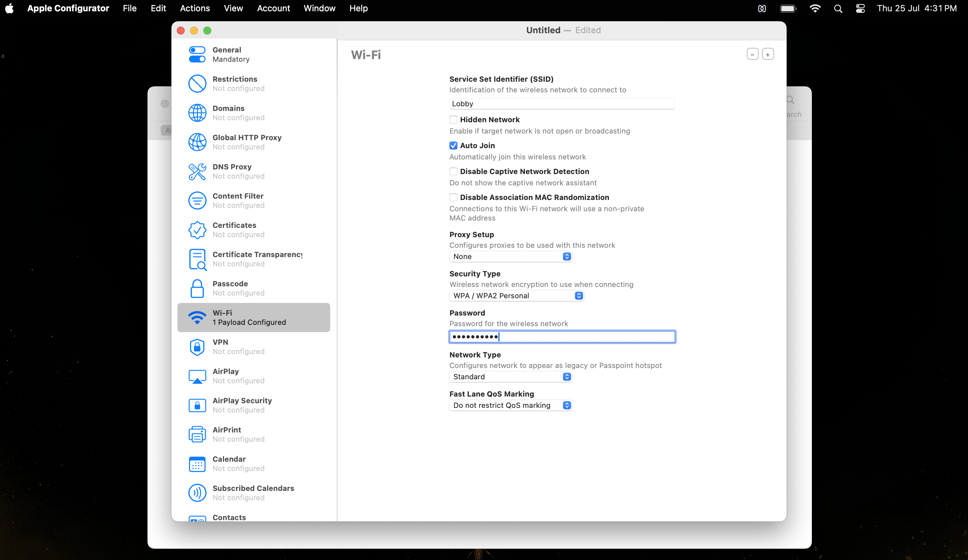Screen dimensions: 968x560
Task: Open Control Center in menu bar
Action: tap(860, 8)
